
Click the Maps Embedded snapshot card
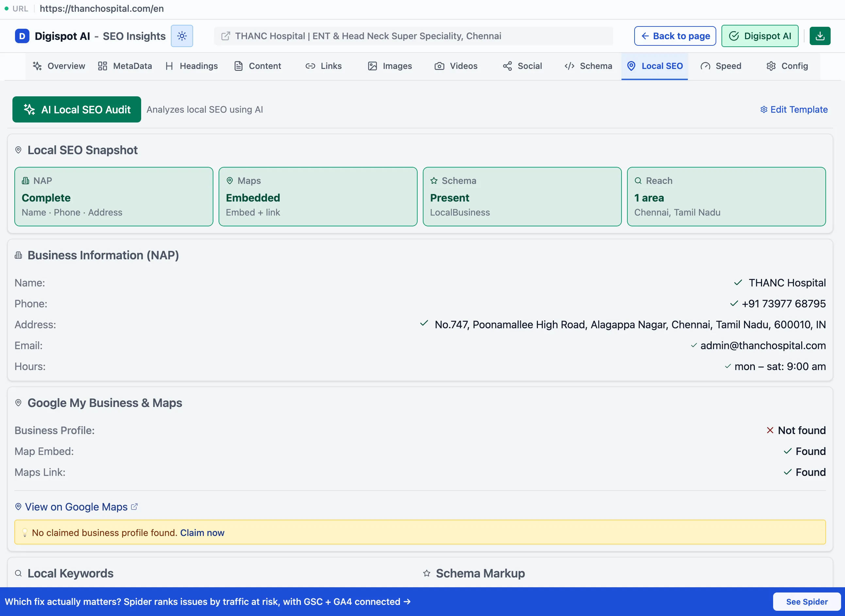(318, 197)
